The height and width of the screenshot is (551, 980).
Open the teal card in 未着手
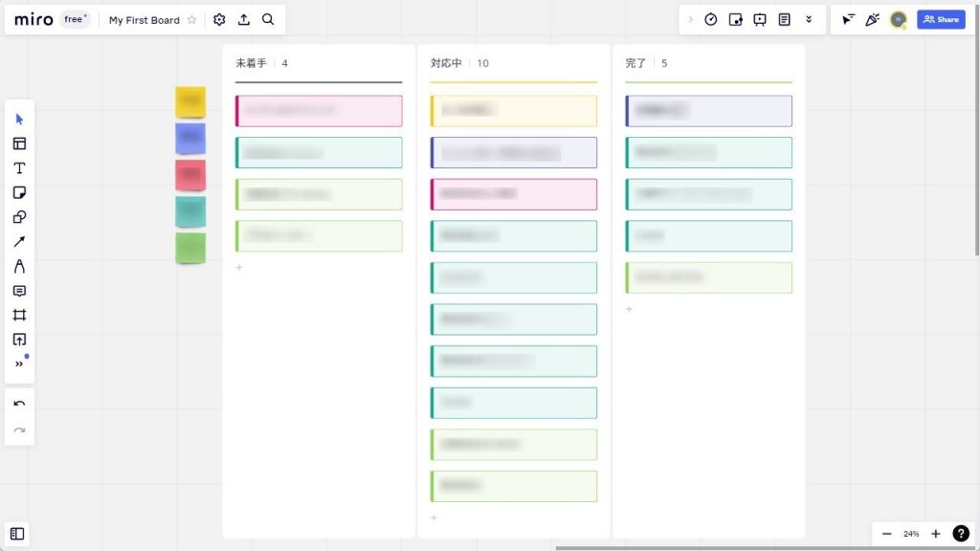click(319, 152)
